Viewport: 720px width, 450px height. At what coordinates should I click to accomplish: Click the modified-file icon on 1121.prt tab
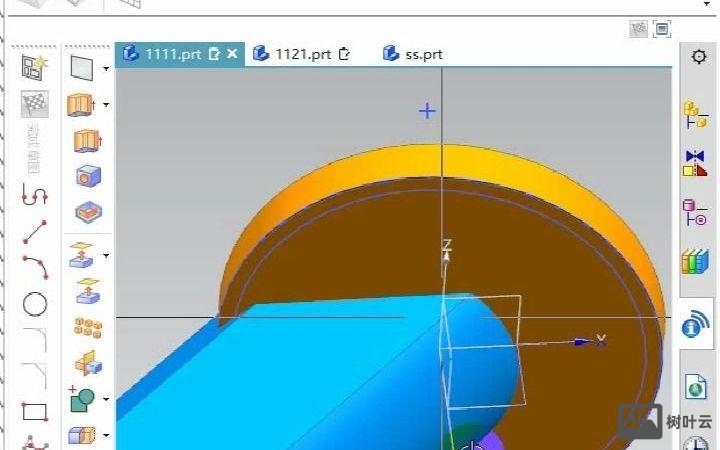pyautogui.click(x=344, y=54)
